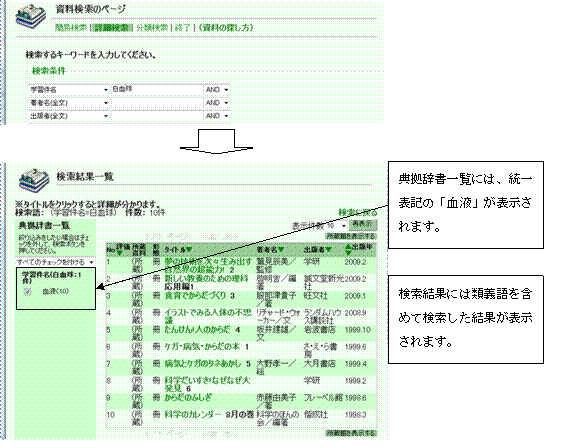Viewport: 567px width, 448px height.
Task: Click the keyword input containing 白血球
Action: point(157,90)
